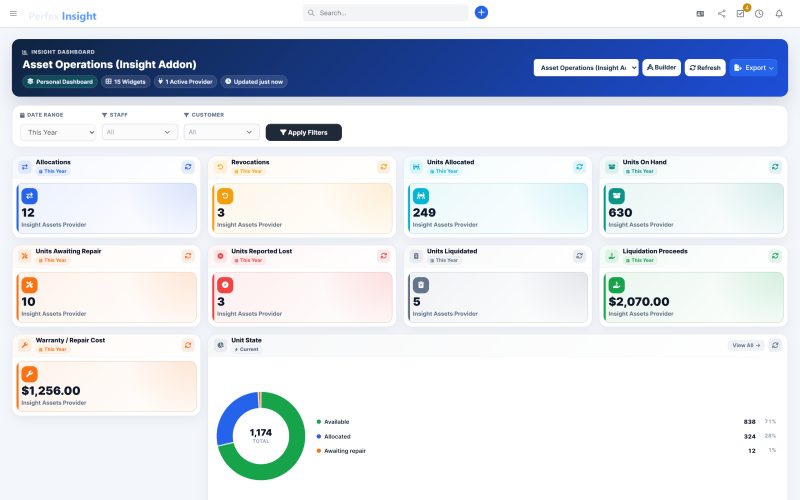Image resolution: width=800 pixels, height=500 pixels.
Task: Click the Builder button
Action: 661,67
